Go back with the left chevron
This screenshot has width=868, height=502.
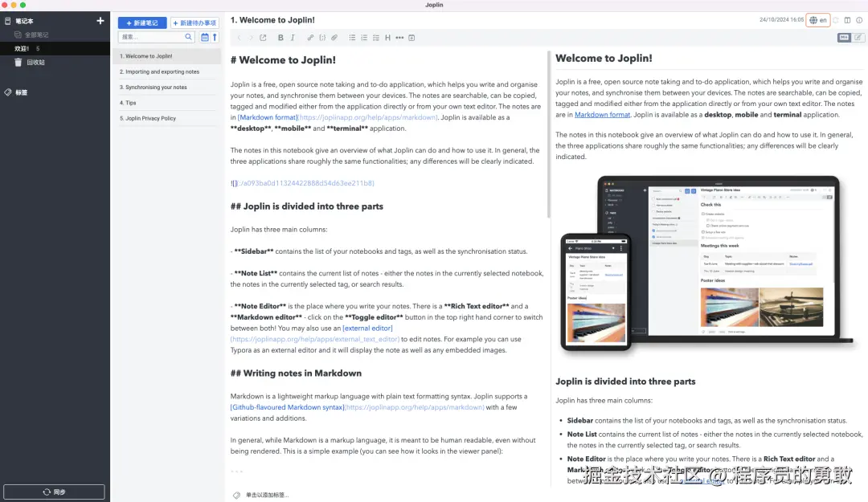(x=240, y=38)
